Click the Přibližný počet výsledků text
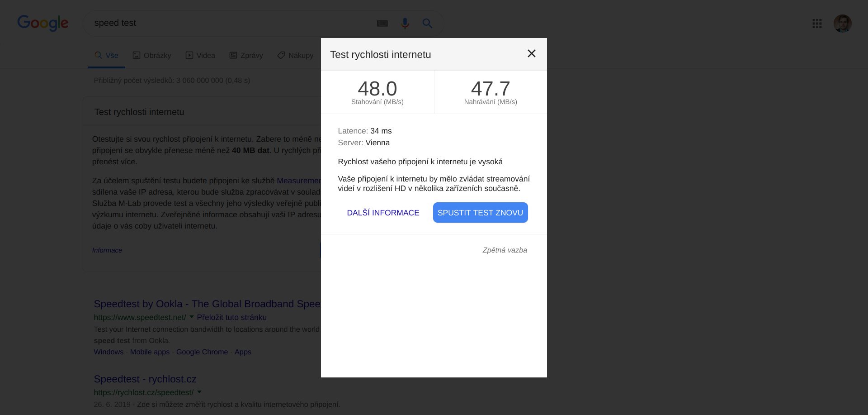 [172, 81]
